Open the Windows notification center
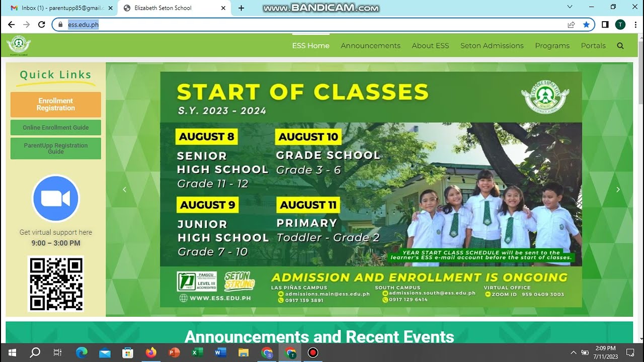 (x=630, y=352)
